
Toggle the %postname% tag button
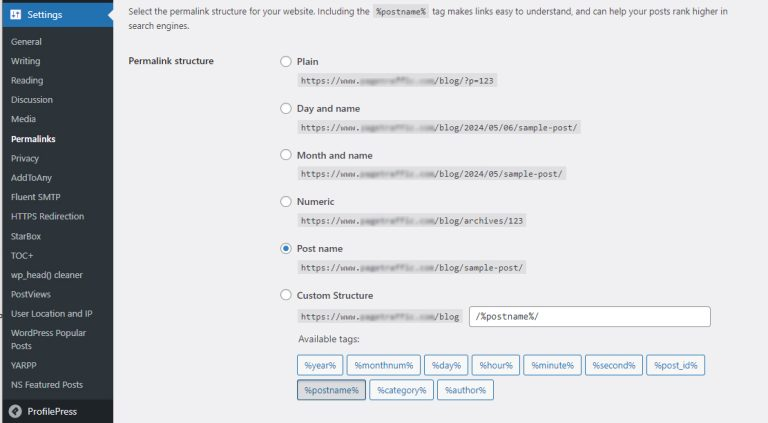pyautogui.click(x=330, y=390)
